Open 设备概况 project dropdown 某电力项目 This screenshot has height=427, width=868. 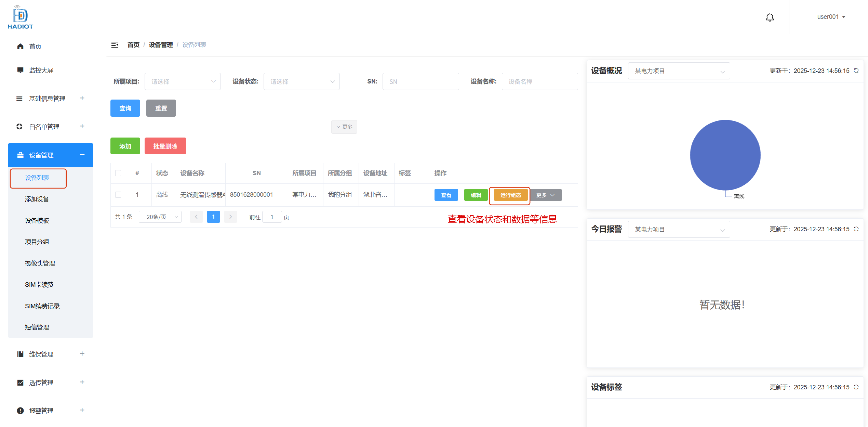click(x=679, y=71)
